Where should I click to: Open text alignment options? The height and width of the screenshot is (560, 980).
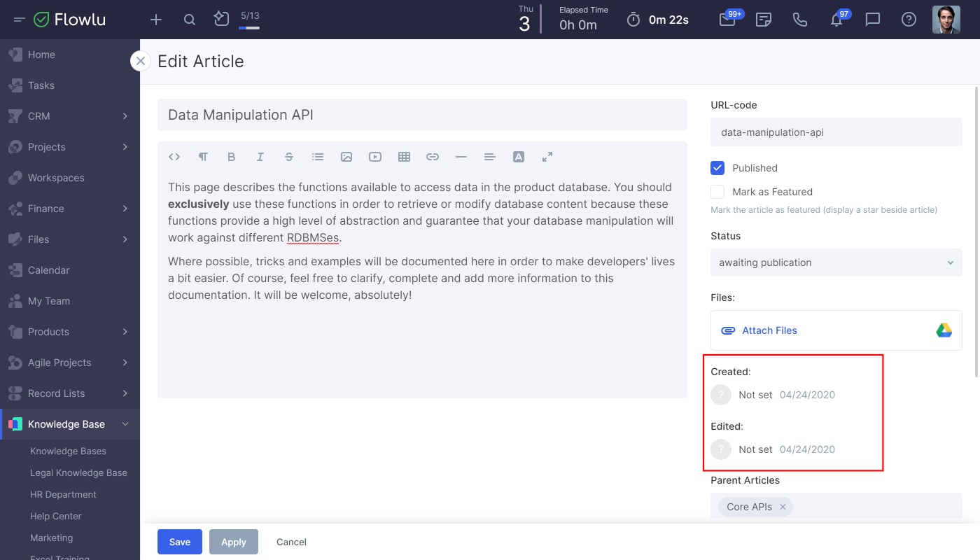pyautogui.click(x=490, y=157)
